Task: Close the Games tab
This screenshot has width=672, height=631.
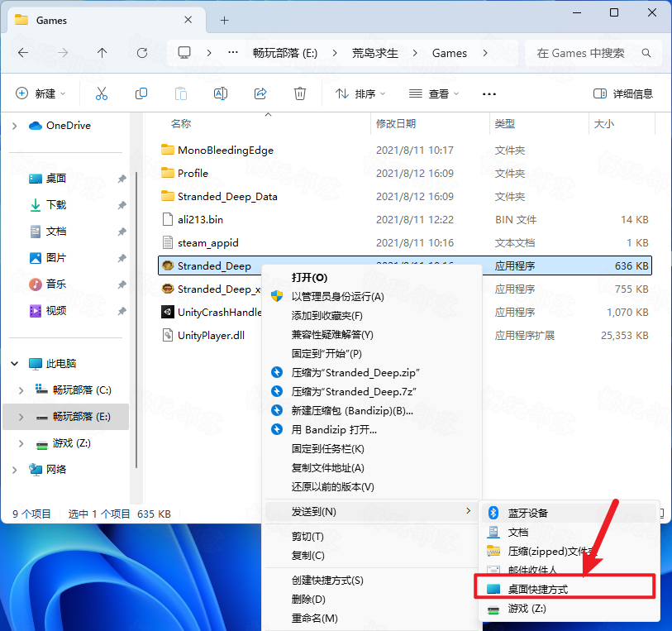Action: coord(188,20)
